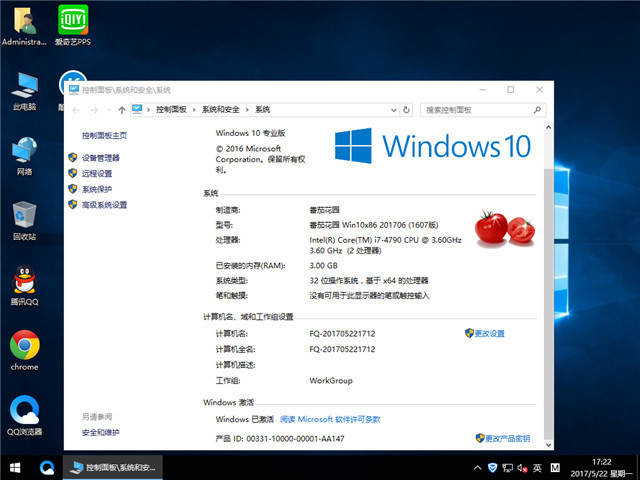Go up one level arrow
The height and width of the screenshot is (480, 640).
click(122, 110)
